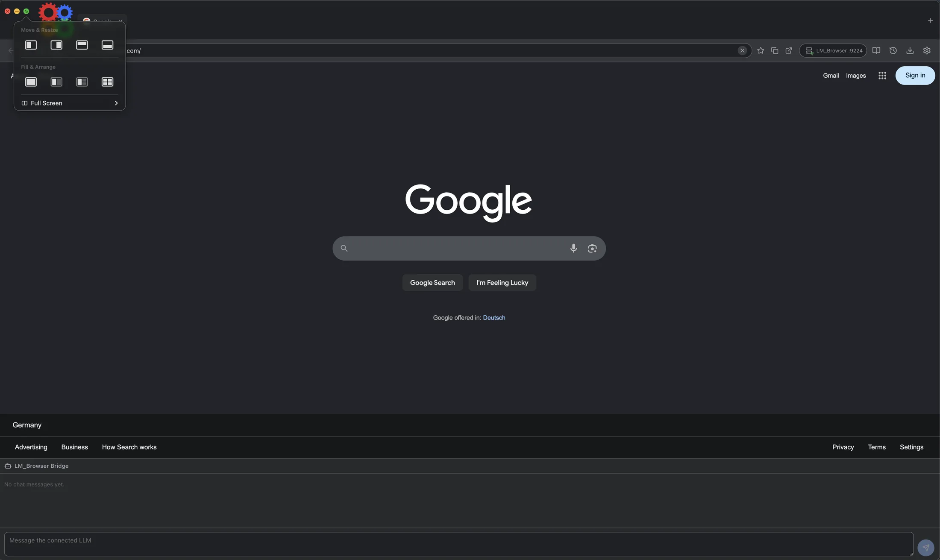Click the No chat messages yet text
Screen dimensions: 940x560
tap(34, 484)
